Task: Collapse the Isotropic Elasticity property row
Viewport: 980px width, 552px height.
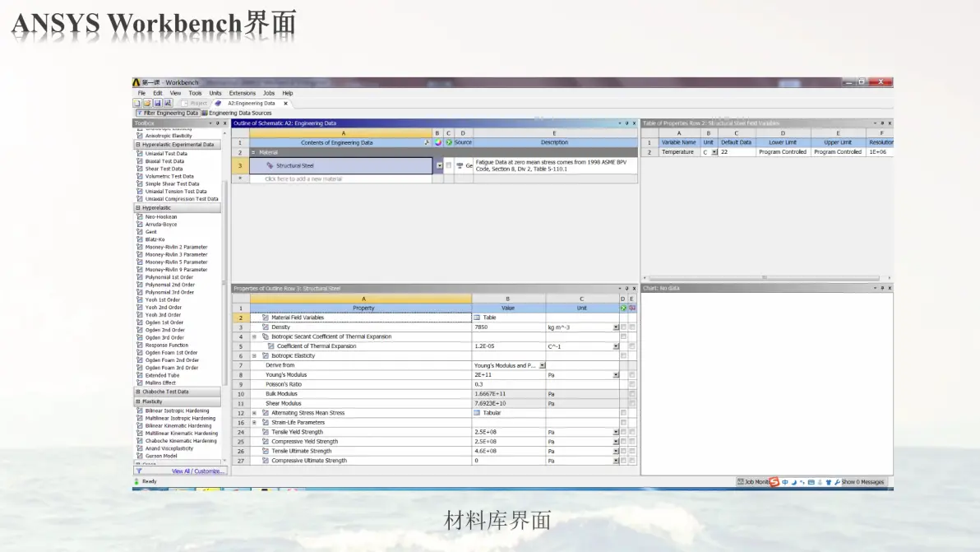Action: tap(254, 355)
